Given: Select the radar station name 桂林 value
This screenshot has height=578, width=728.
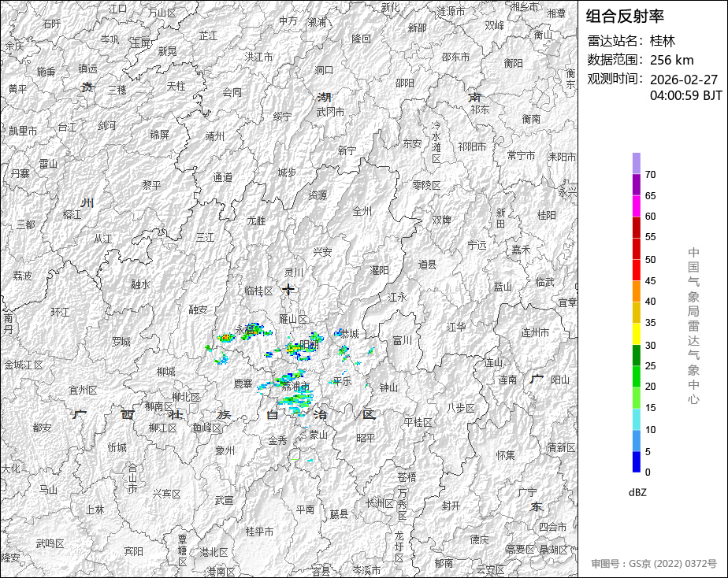Looking at the screenshot, I should coord(662,41).
